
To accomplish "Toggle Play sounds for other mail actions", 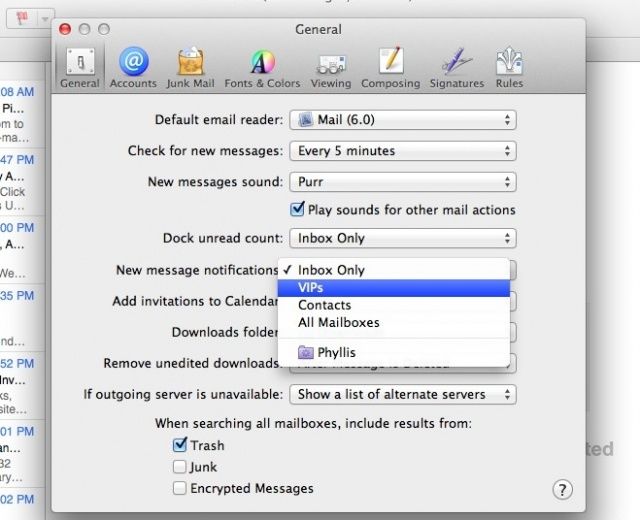I will pos(298,209).
